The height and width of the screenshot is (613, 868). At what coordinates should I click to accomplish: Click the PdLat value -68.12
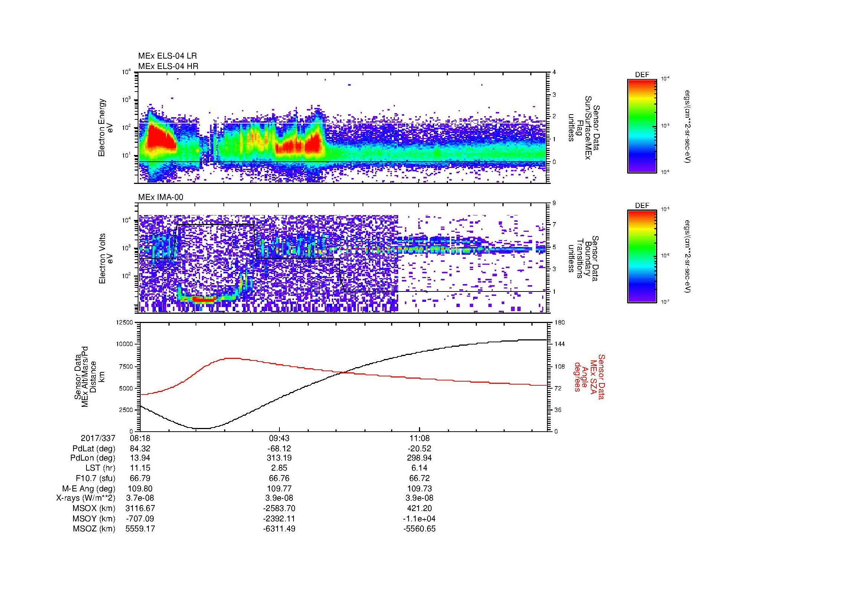[279, 449]
